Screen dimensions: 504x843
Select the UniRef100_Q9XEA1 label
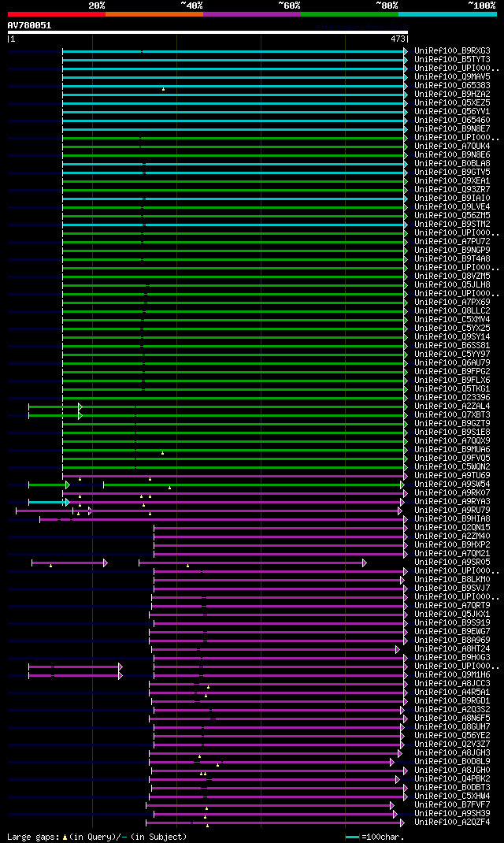coord(452,181)
